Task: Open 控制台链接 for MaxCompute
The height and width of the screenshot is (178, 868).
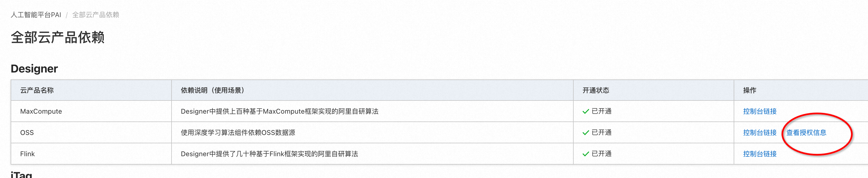Action: point(759,111)
